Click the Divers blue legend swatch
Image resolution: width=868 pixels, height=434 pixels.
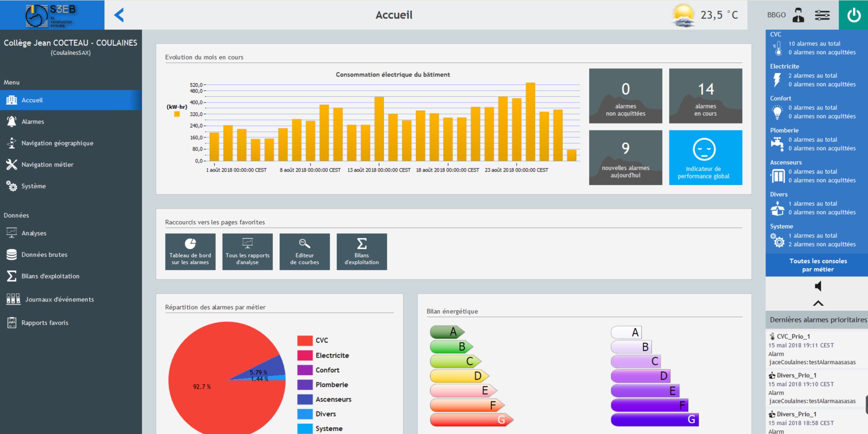pos(305,414)
